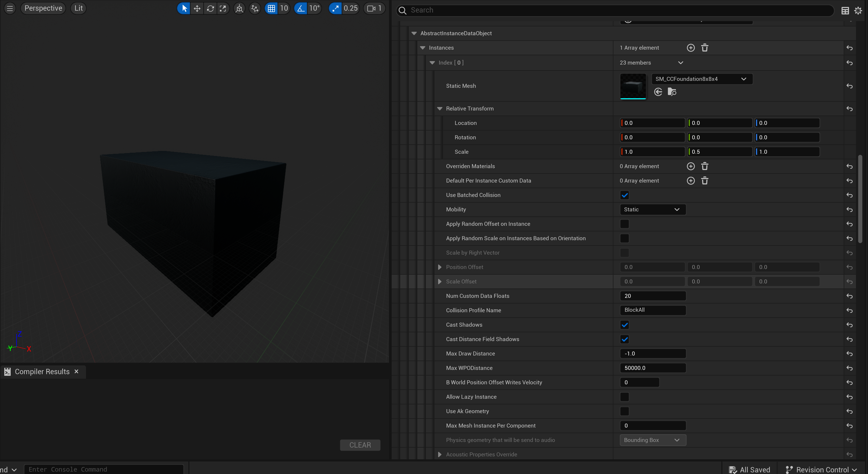Uncheck Use Batched Collision checkbox
The height and width of the screenshot is (474, 868).
(x=624, y=195)
